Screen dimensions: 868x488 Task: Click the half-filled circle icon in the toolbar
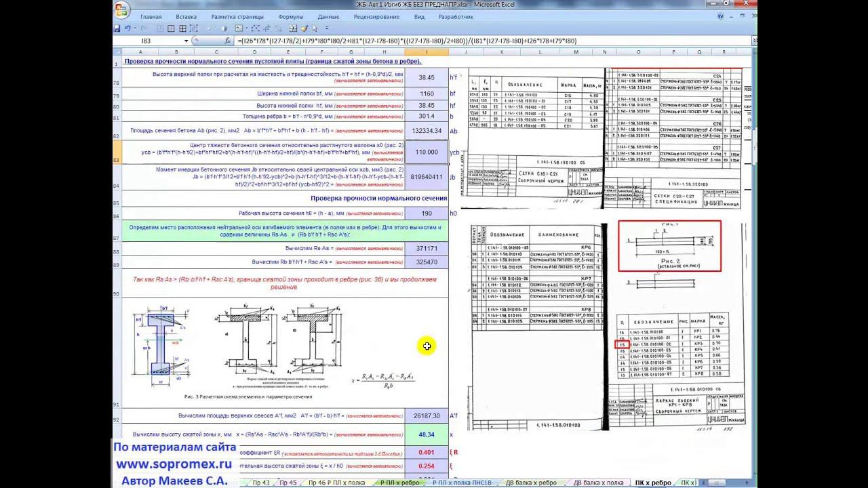point(224,28)
